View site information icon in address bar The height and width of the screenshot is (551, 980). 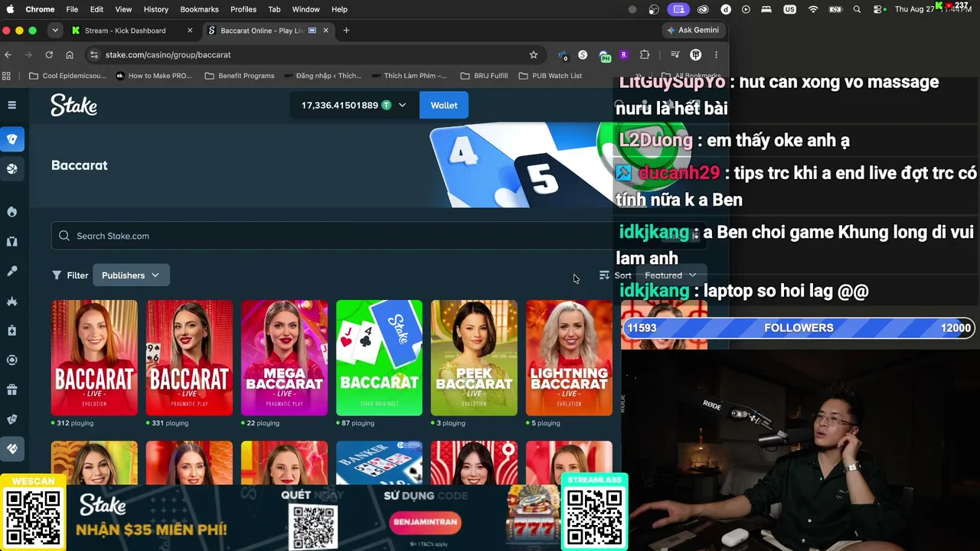(94, 55)
